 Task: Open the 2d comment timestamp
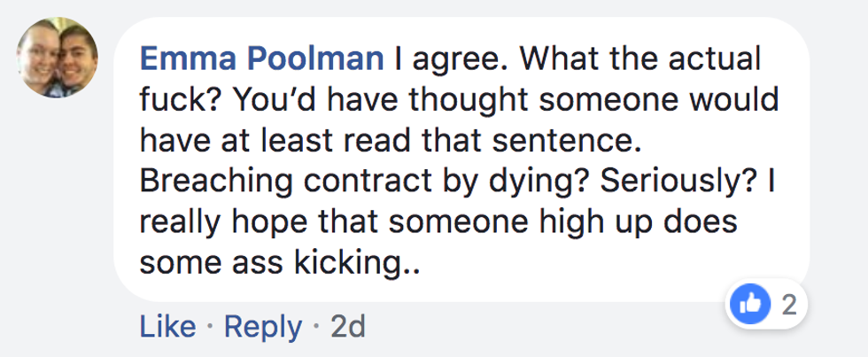tap(347, 329)
